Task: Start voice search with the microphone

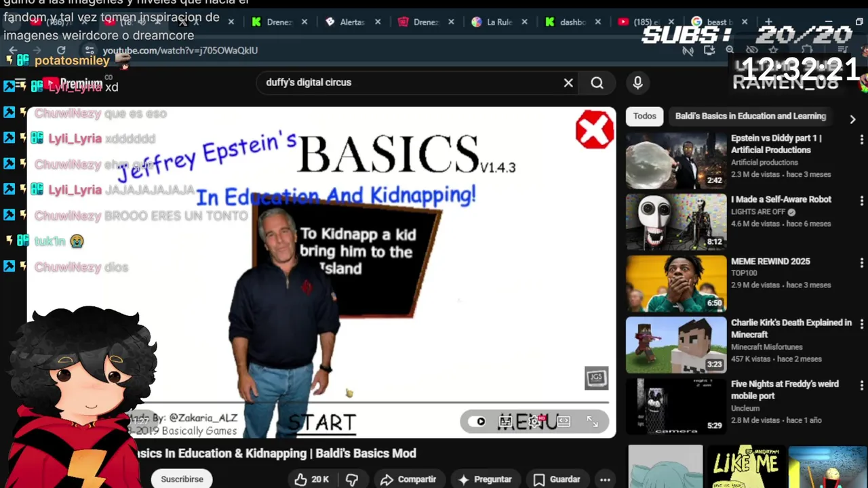Action: [x=637, y=83]
